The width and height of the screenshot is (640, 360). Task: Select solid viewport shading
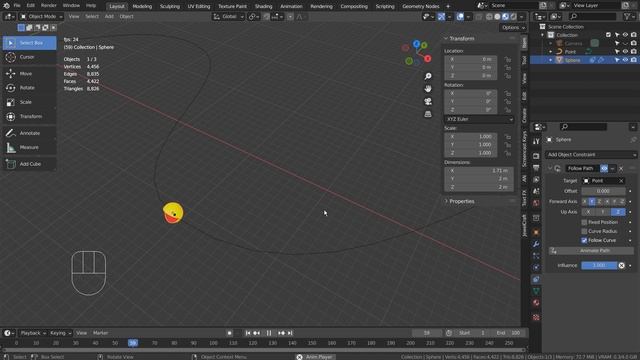pyautogui.click(x=497, y=17)
